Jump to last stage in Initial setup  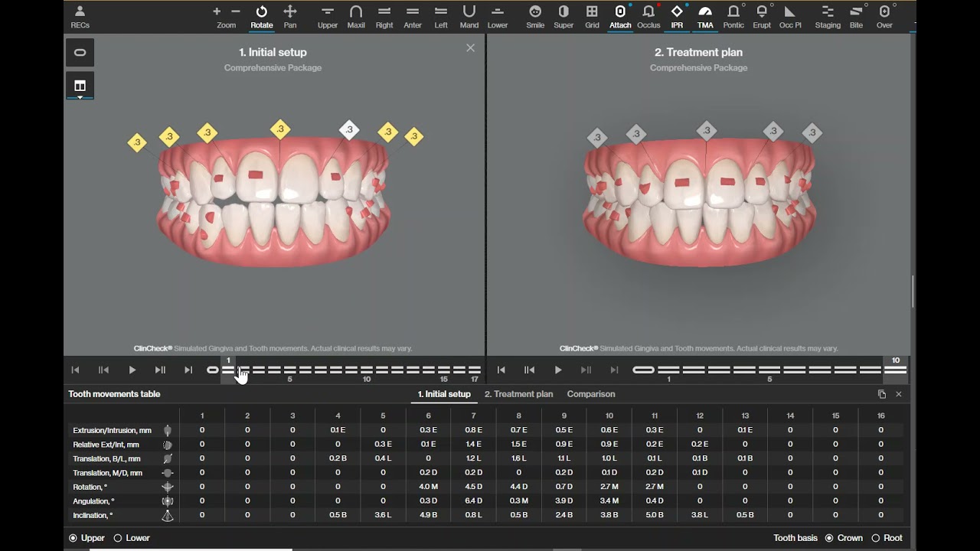pyautogui.click(x=188, y=370)
